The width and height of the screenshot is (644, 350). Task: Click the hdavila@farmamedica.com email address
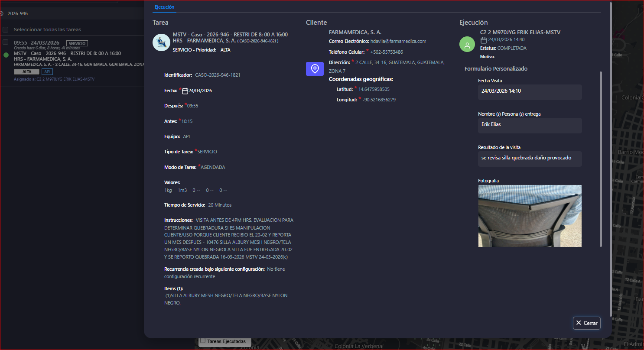click(398, 42)
